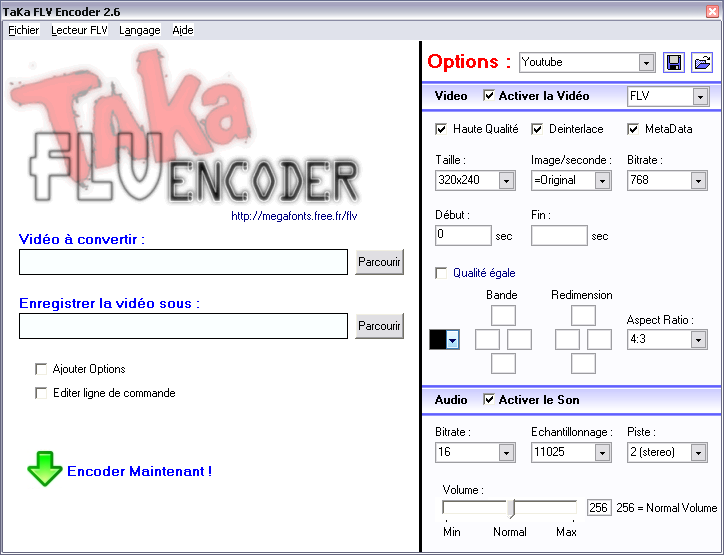
Task: Expand the Image/seconde dropdown
Action: pos(602,181)
